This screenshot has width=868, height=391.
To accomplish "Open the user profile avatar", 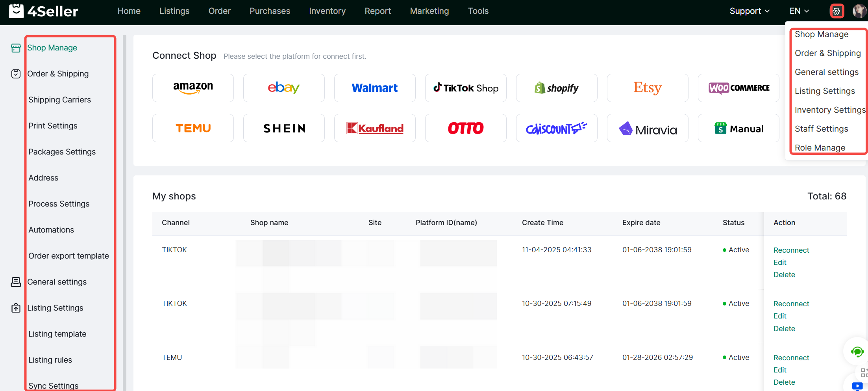I will pyautogui.click(x=859, y=11).
